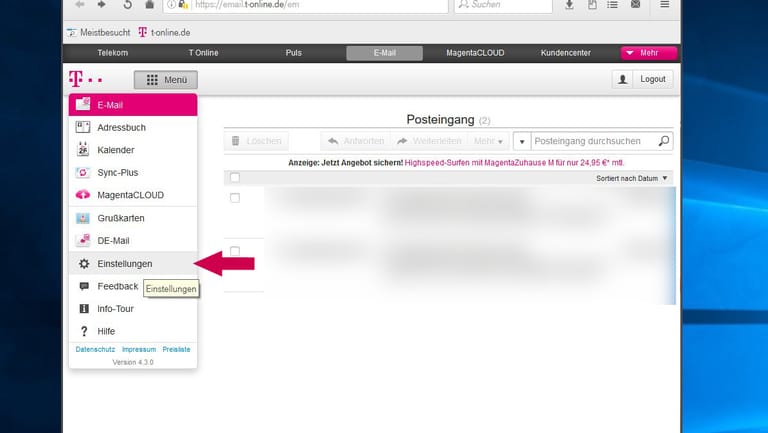Click the pink MagentaCLOUD cloud icon
768x433 pixels.
(x=83, y=195)
